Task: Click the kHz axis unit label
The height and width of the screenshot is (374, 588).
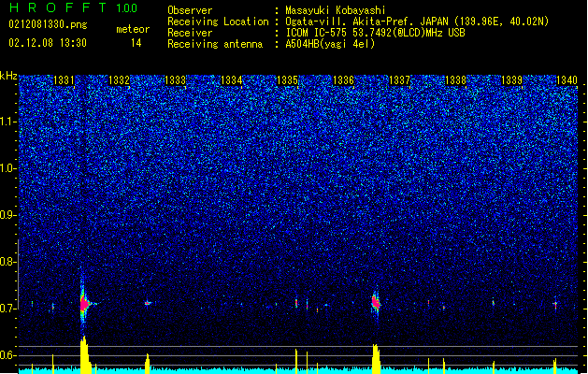Action: (x=8, y=76)
